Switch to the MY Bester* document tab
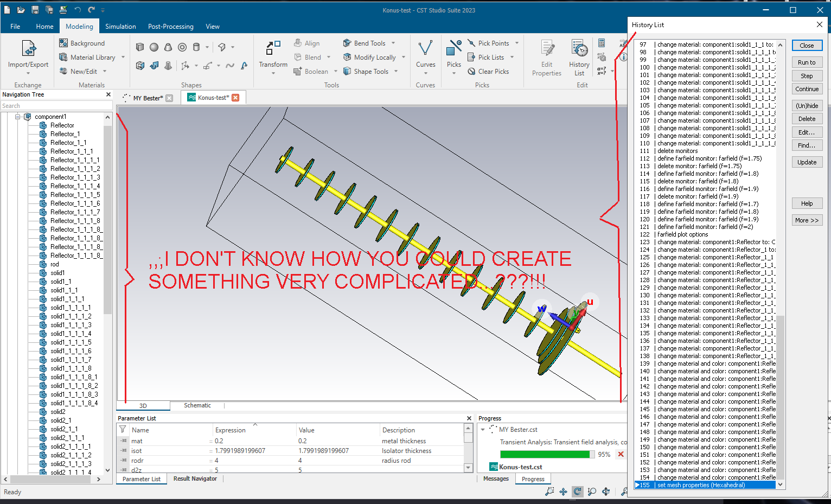This screenshot has width=831, height=504. (148, 98)
